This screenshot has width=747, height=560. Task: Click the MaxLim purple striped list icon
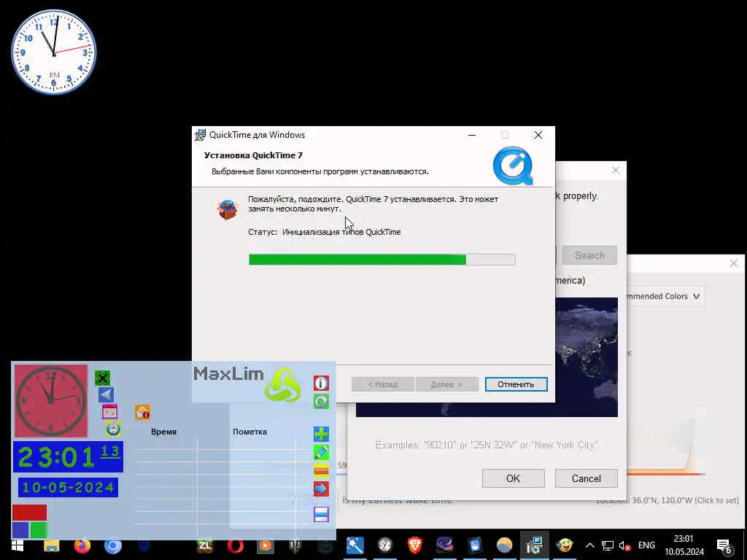pyautogui.click(x=321, y=514)
